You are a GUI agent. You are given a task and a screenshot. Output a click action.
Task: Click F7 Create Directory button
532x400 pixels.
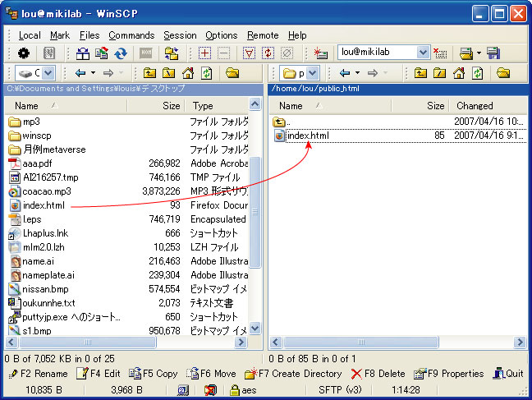[x=293, y=374]
